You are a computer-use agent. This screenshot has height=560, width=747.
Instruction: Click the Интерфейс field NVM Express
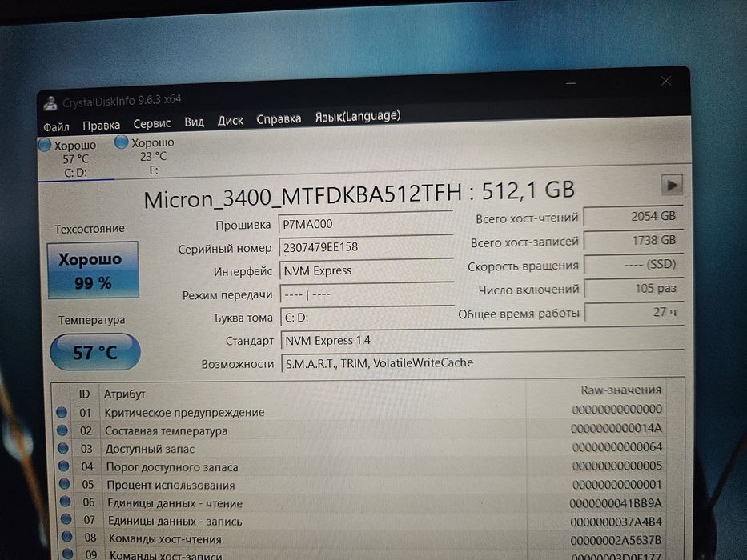pos(367,270)
